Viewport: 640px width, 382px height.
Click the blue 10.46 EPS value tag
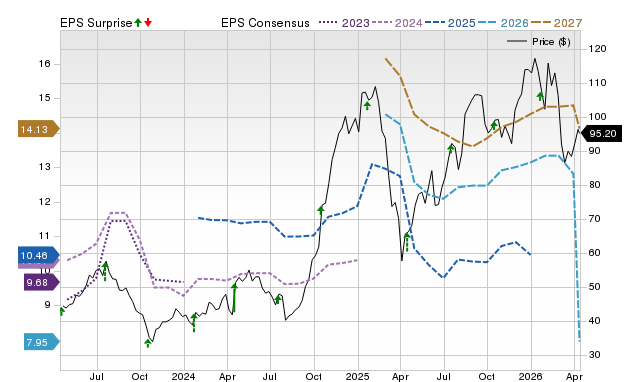[x=38, y=255]
